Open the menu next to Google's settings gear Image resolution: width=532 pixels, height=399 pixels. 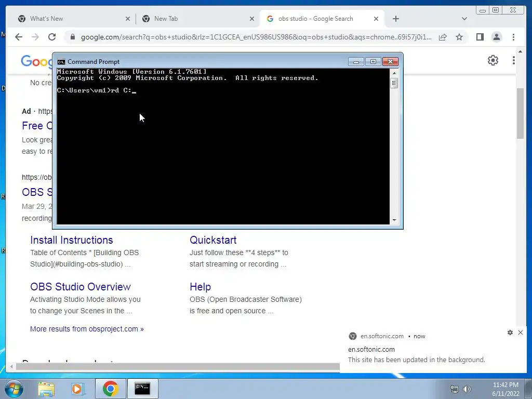click(514, 60)
